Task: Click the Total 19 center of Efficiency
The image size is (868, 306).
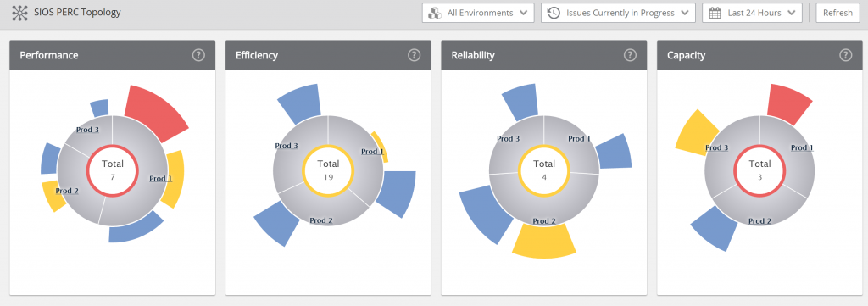Action: 328,170
